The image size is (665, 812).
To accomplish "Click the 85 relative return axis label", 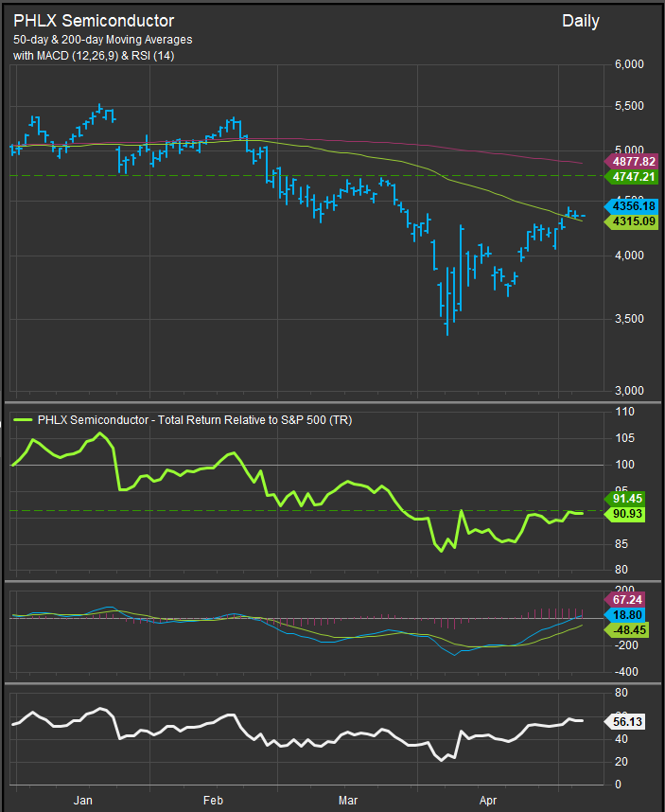I will [x=621, y=544].
